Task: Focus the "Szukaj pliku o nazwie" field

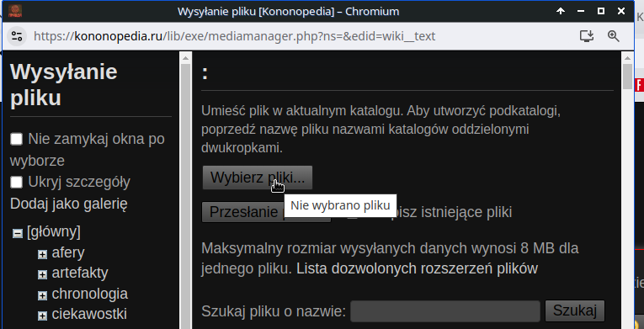Action: click(445, 311)
